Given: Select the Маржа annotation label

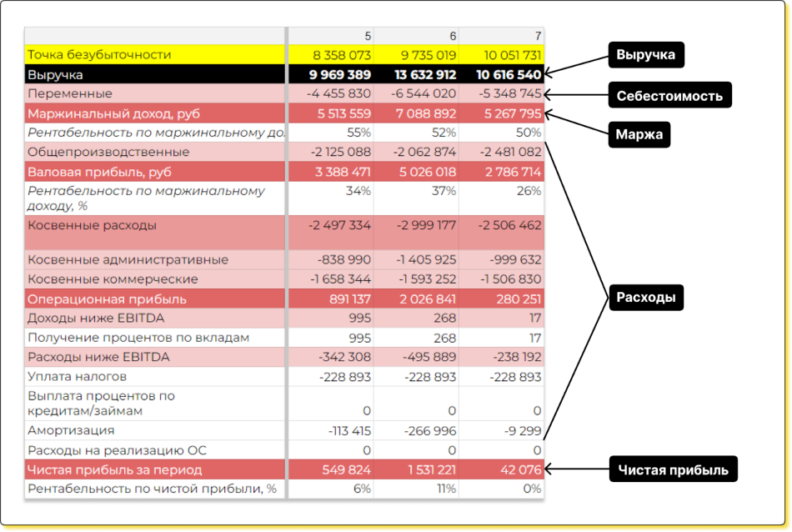Looking at the screenshot, I should click(639, 133).
